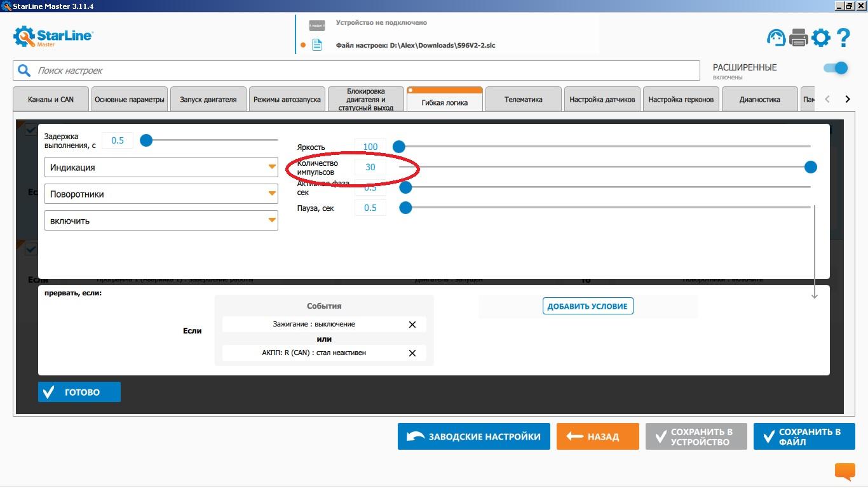The width and height of the screenshot is (868, 491).
Task: Click the 'Яркость' value field
Action: click(x=370, y=147)
